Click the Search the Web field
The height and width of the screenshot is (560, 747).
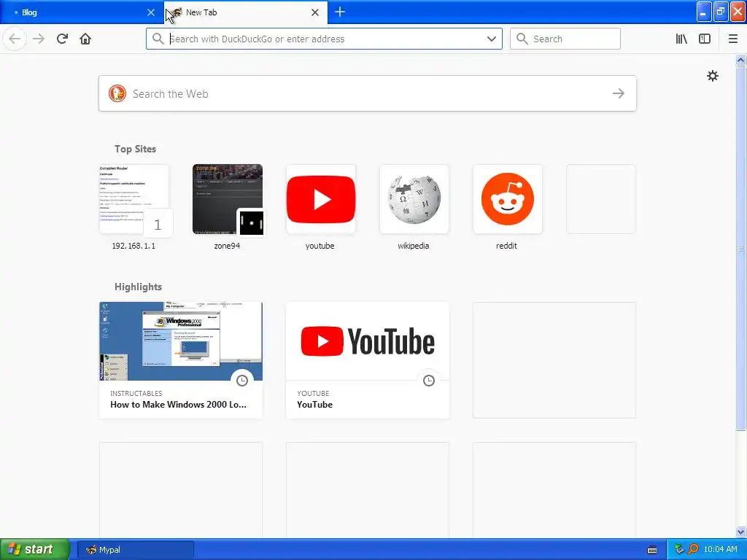click(x=368, y=93)
